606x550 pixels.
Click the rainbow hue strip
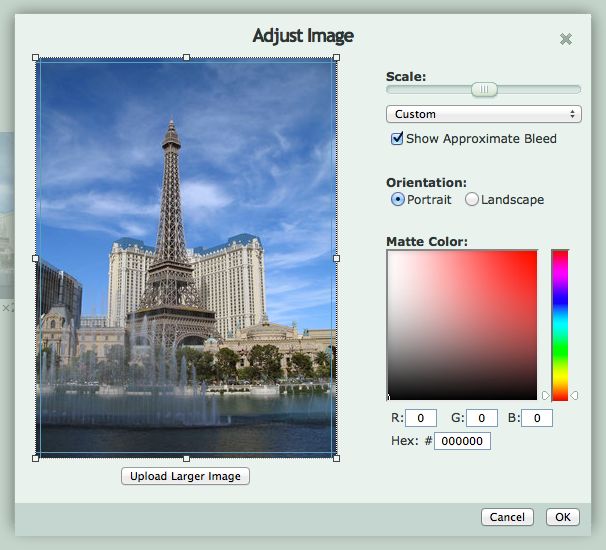[560, 325]
